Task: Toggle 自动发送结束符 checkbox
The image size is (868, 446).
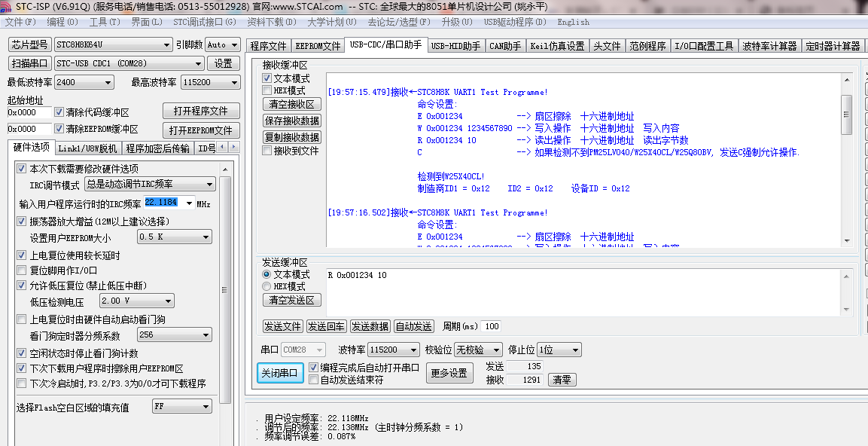Action: (x=313, y=380)
